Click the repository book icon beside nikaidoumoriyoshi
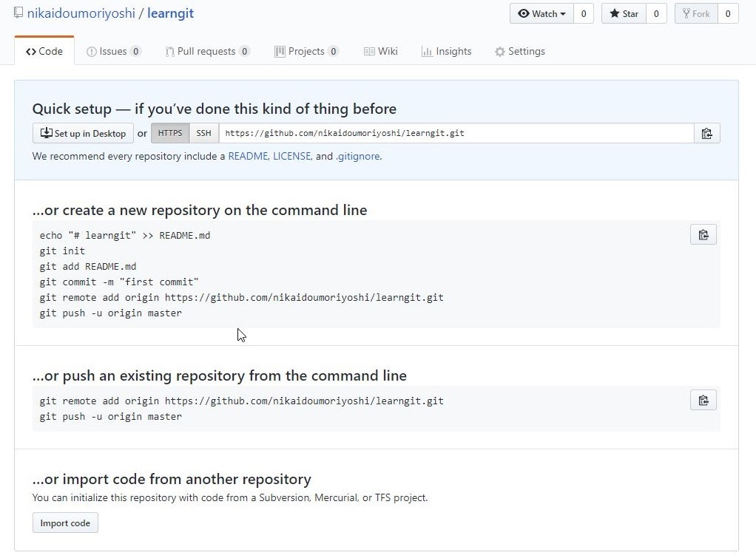This screenshot has width=756, height=558. pos(18,13)
